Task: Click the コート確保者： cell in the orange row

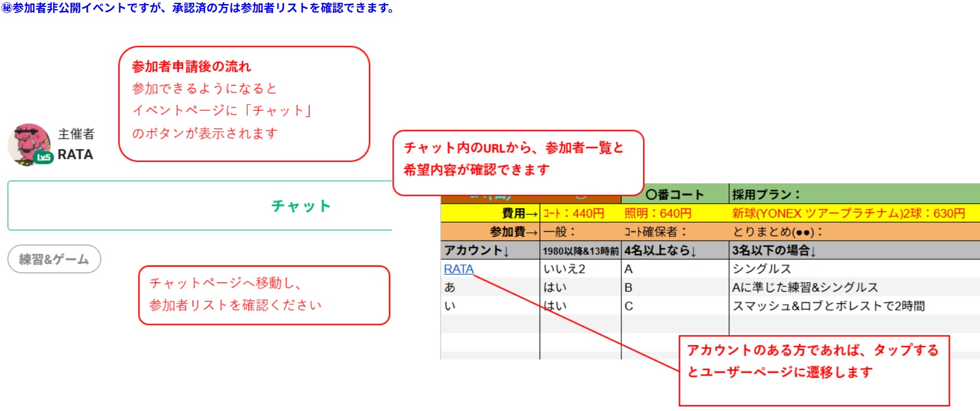Action: (656, 232)
